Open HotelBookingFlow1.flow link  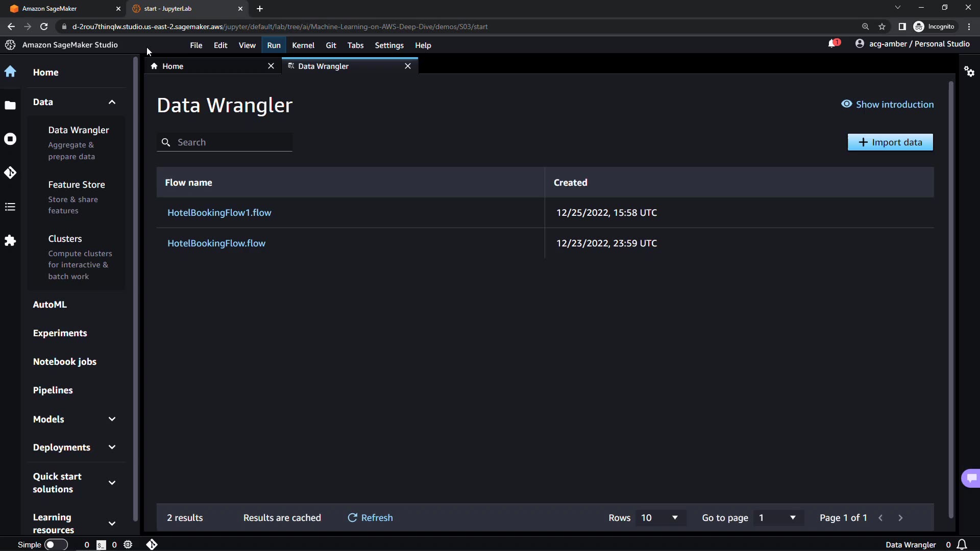(219, 213)
